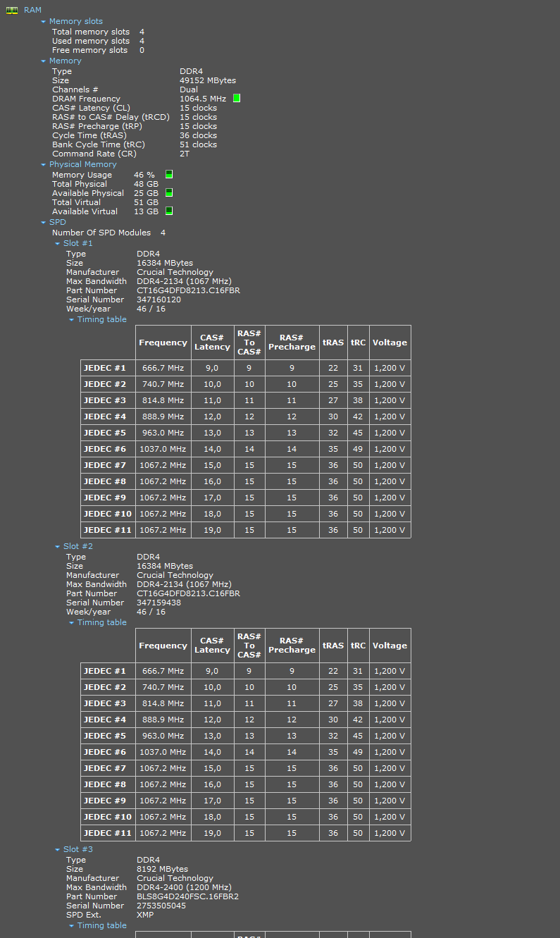Select Slot #1 part number CT16G4DFD8213.C16FBR
This screenshot has height=938, width=560.
click(x=188, y=290)
